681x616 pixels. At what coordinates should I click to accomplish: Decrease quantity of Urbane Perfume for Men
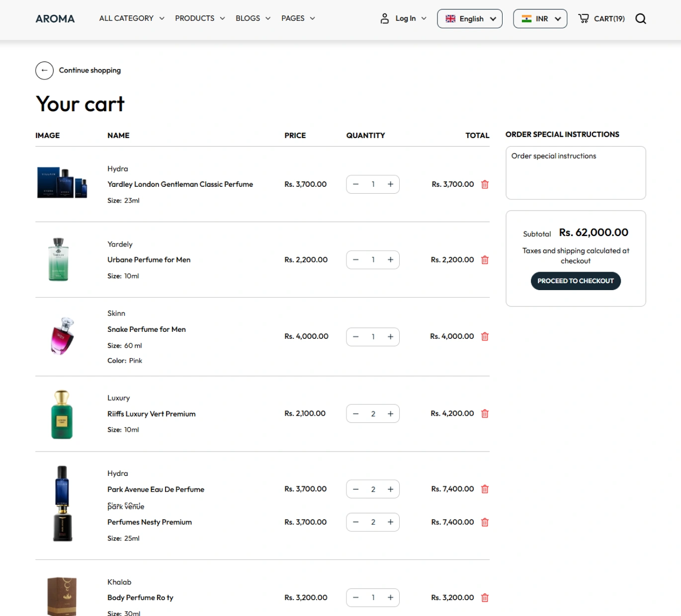356,260
